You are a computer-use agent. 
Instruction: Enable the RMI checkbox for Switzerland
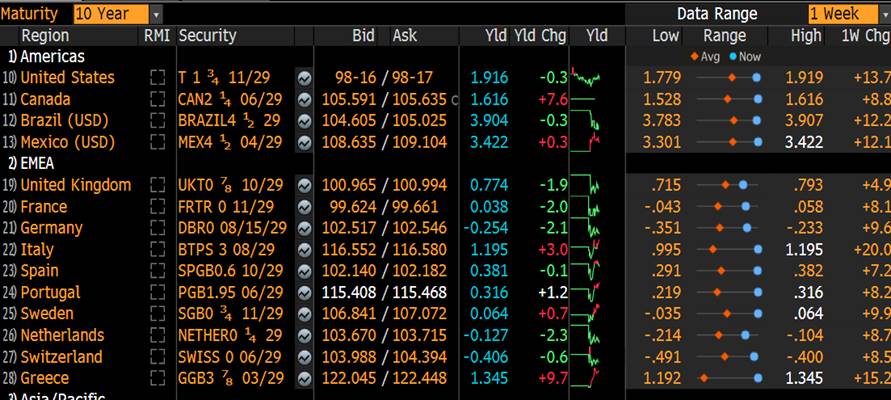[x=157, y=357]
